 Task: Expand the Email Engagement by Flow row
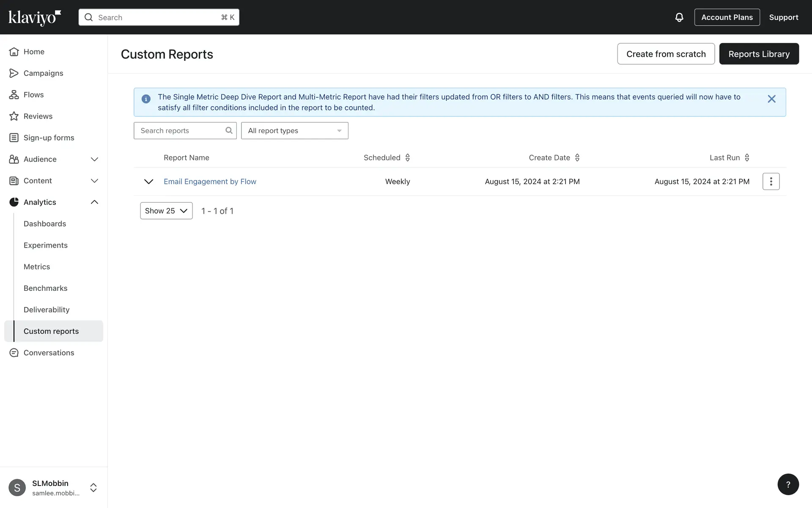[148, 182]
